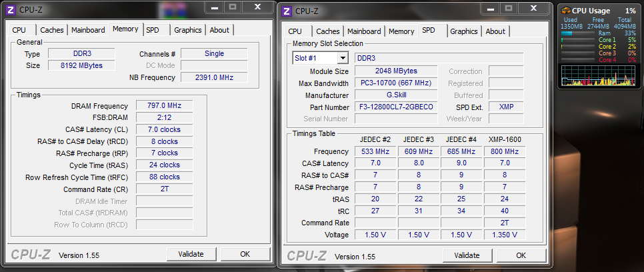Click OK button in Memory window
644x272 pixels.
pos(245,254)
